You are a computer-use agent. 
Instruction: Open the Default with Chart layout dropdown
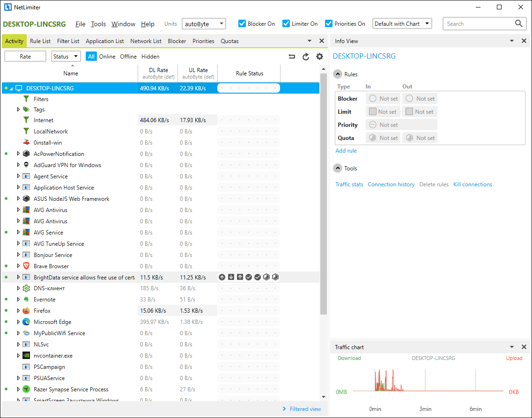coord(402,24)
